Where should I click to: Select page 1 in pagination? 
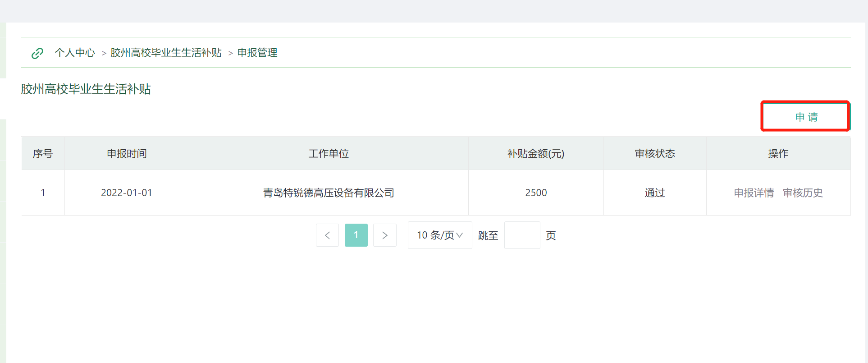coord(356,235)
